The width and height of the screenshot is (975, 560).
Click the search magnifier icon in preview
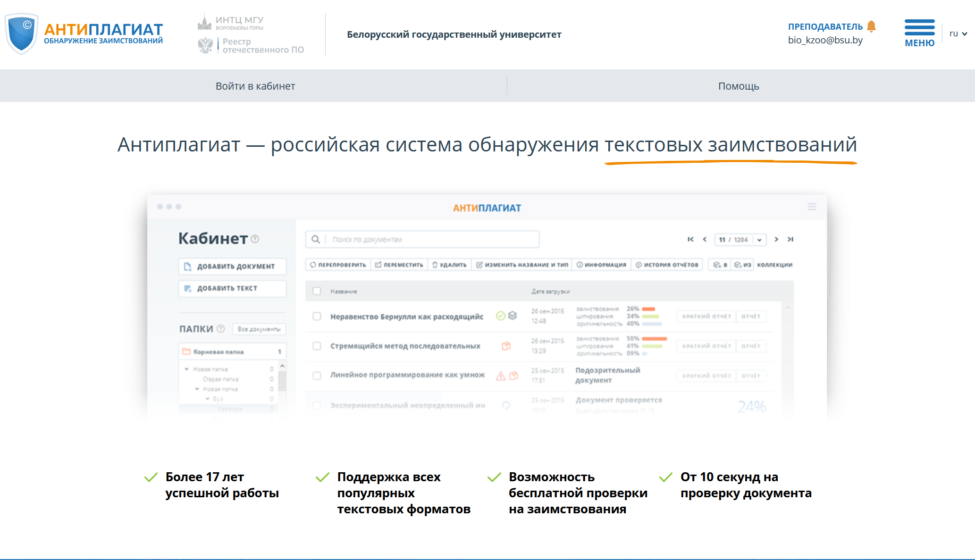pos(316,239)
